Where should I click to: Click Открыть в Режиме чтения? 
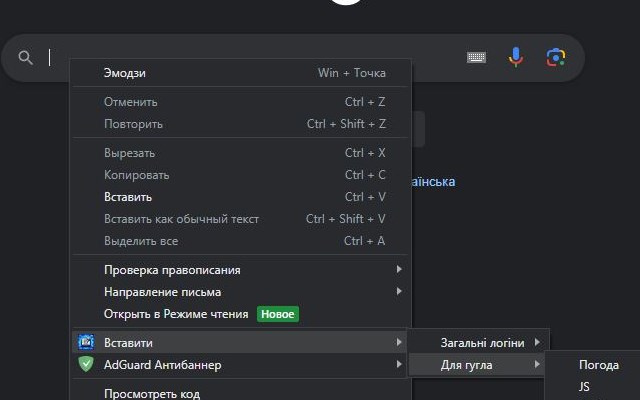click(x=175, y=314)
